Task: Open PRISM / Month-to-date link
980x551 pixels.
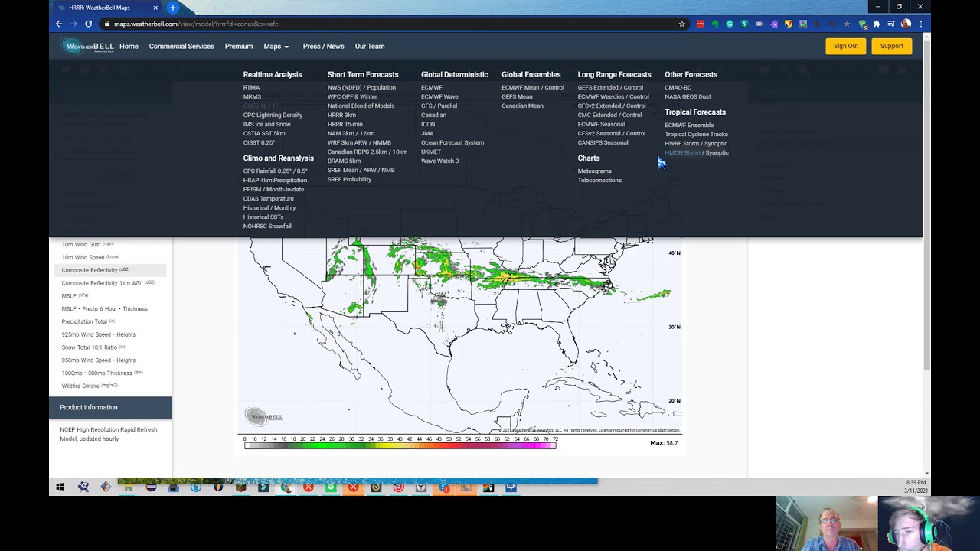Action: [273, 189]
